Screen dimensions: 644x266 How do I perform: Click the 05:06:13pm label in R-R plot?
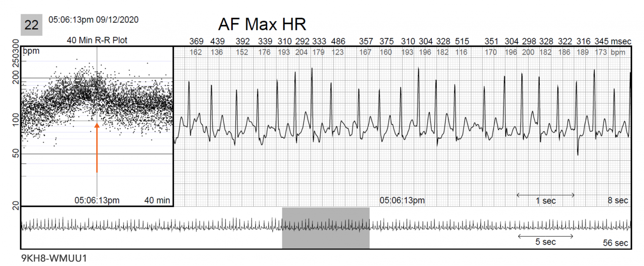click(97, 201)
